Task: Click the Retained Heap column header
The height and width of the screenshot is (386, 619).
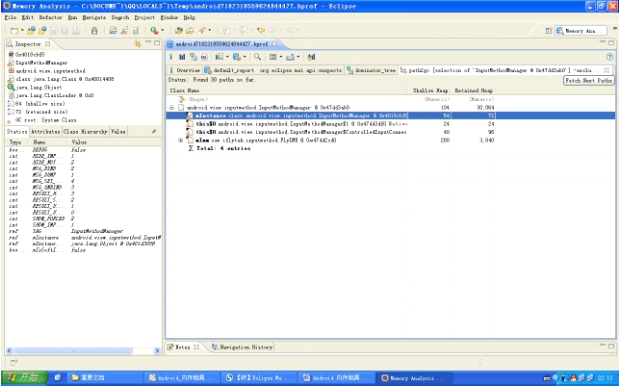Action: click(473, 90)
